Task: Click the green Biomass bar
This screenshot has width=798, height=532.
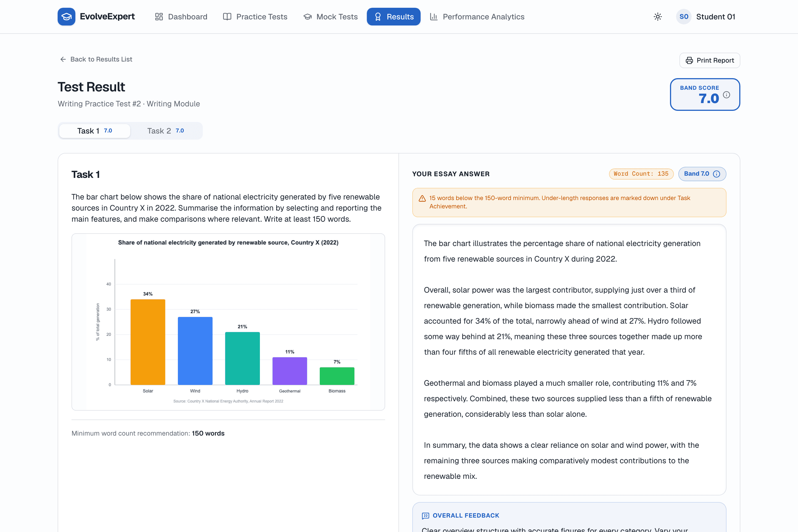Action: pyautogui.click(x=337, y=376)
